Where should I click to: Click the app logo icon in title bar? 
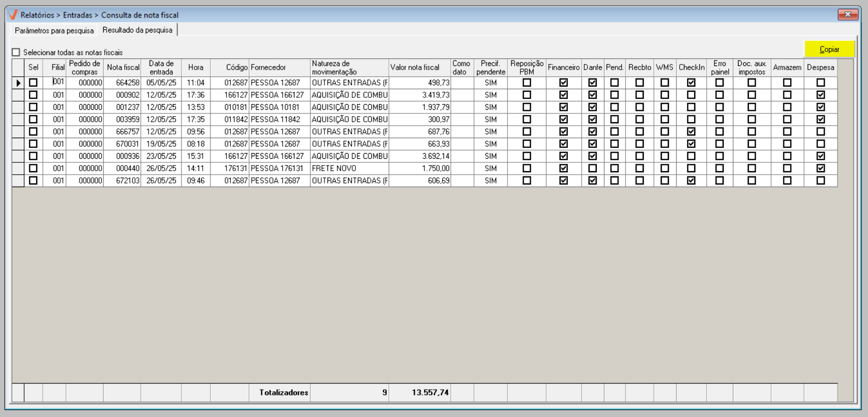(13, 15)
